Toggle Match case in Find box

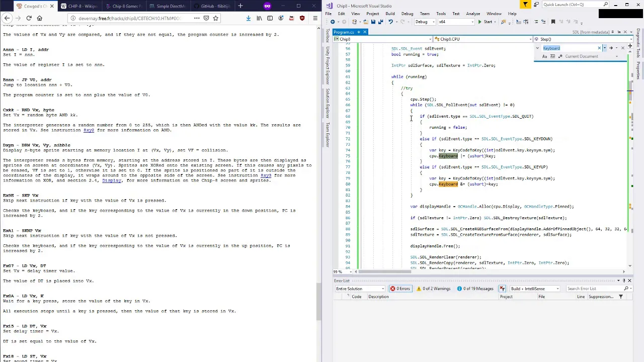coord(545,56)
